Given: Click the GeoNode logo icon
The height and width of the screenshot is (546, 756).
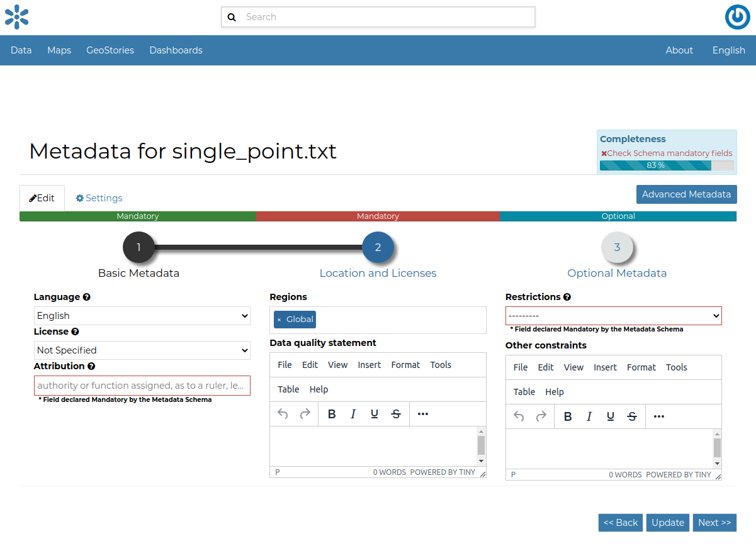Looking at the screenshot, I should [x=17, y=17].
